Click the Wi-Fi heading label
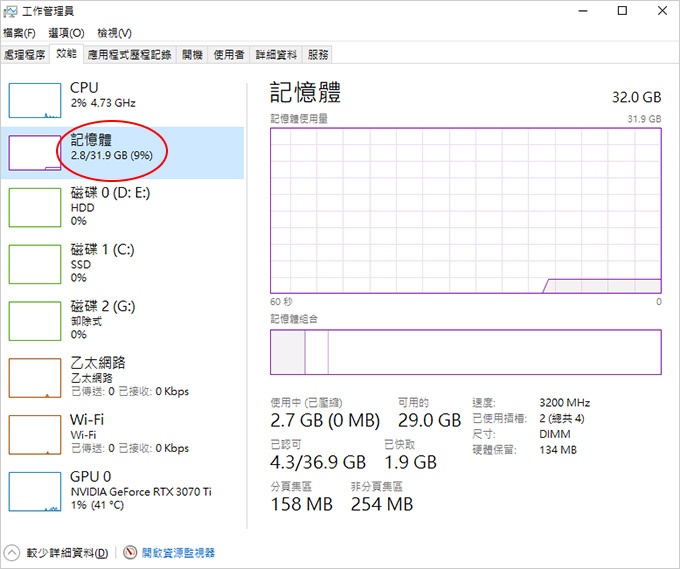680x569 pixels. tap(87, 419)
